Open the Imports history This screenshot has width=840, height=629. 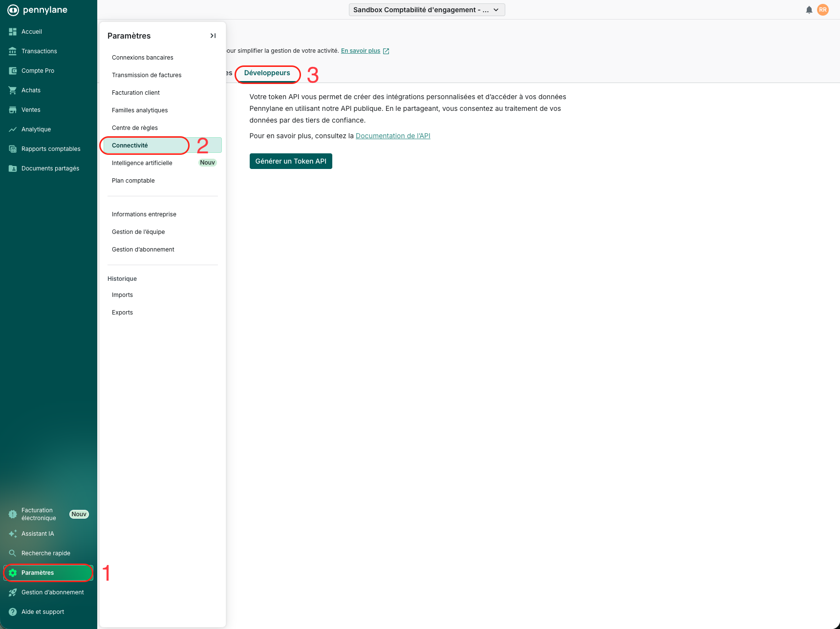[163, 295]
